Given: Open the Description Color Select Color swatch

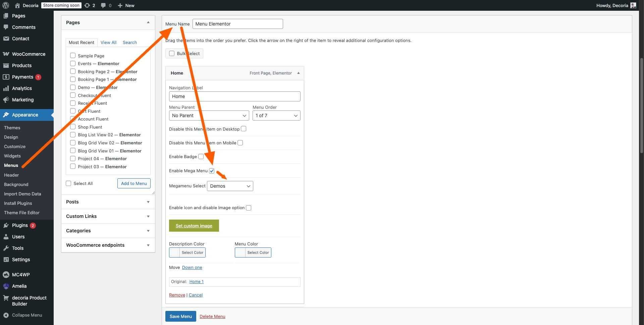Looking at the screenshot, I should [x=187, y=252].
